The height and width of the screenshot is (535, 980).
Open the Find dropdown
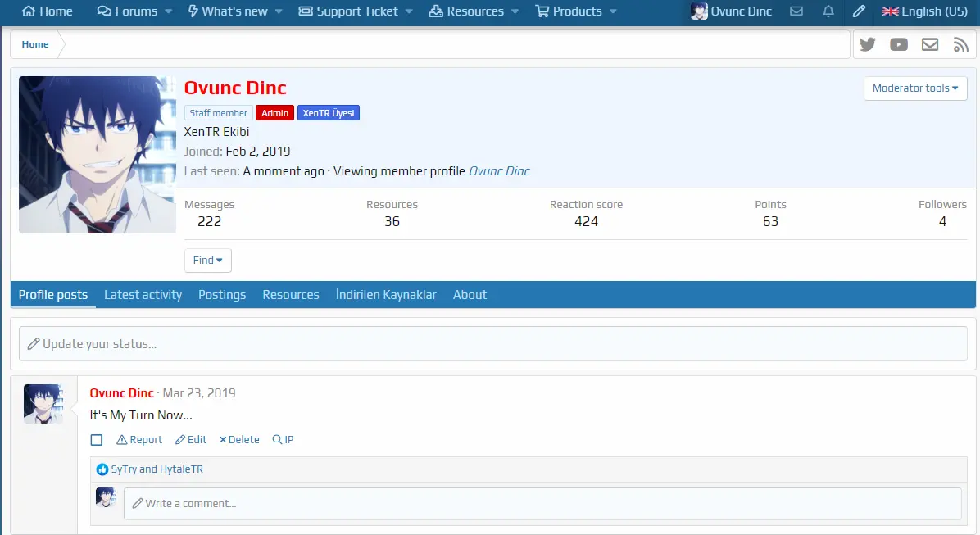coord(208,260)
